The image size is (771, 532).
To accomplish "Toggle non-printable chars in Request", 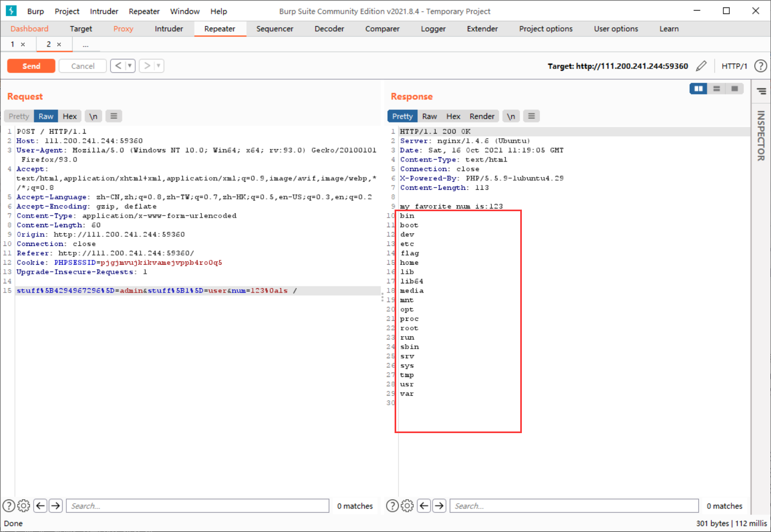I will click(x=93, y=116).
